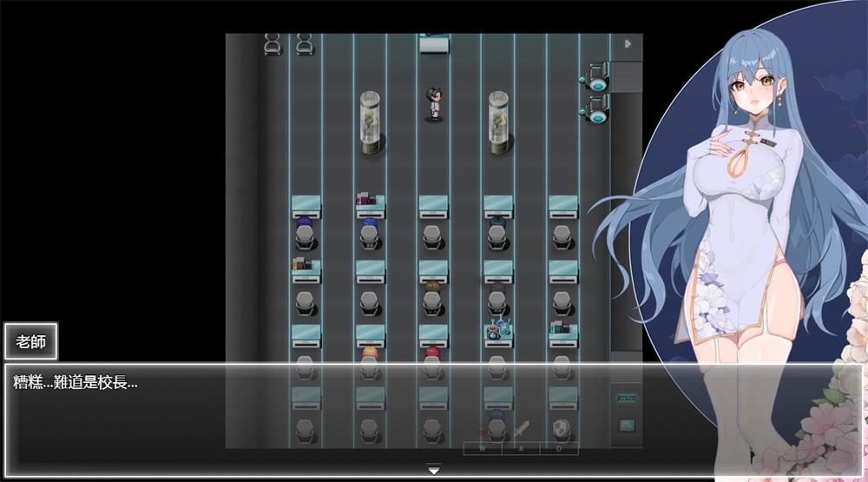
Task: Select the red potion skill icon
Action: (x=483, y=430)
